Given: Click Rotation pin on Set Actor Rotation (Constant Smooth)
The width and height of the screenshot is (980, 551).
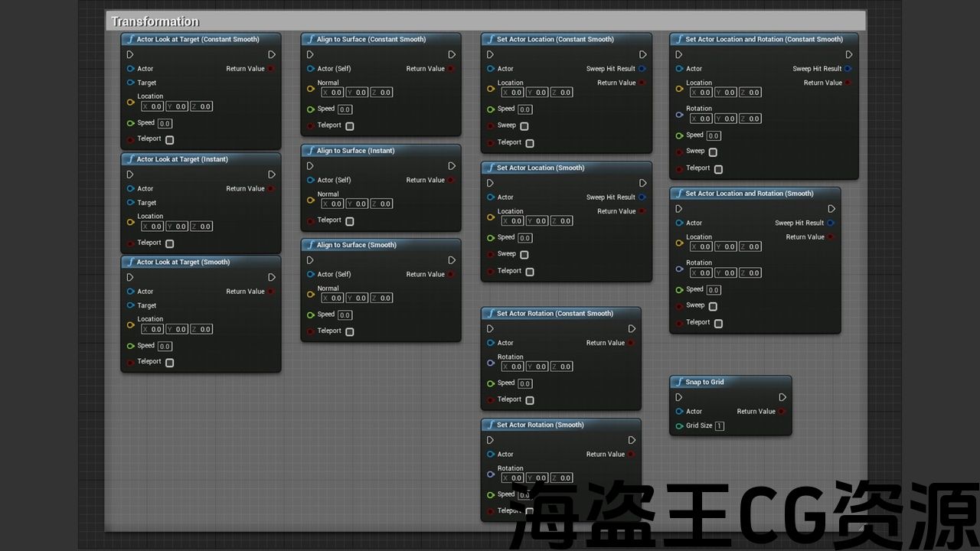Looking at the screenshot, I should pyautogui.click(x=491, y=363).
